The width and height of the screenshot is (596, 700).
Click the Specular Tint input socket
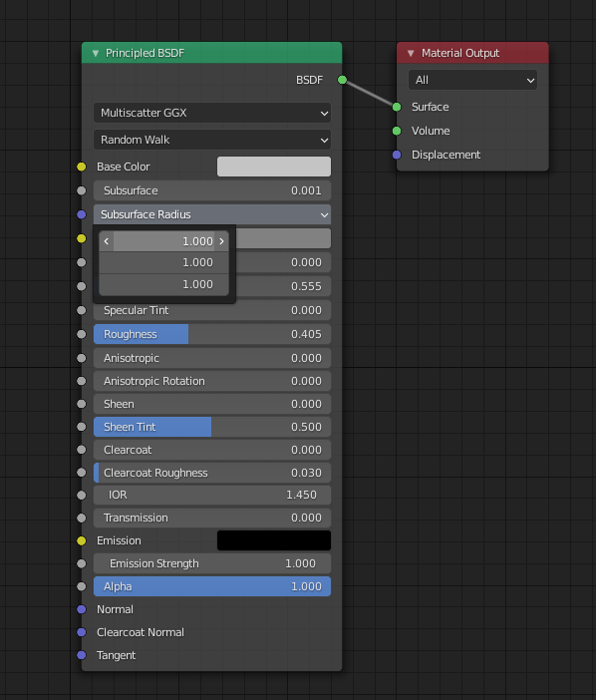(81, 310)
